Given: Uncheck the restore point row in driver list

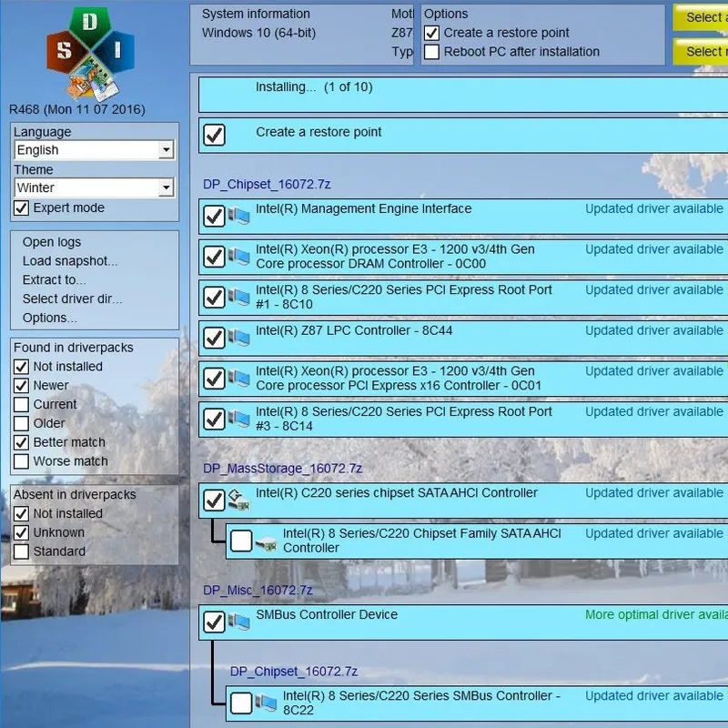Looking at the screenshot, I should pyautogui.click(x=214, y=135).
